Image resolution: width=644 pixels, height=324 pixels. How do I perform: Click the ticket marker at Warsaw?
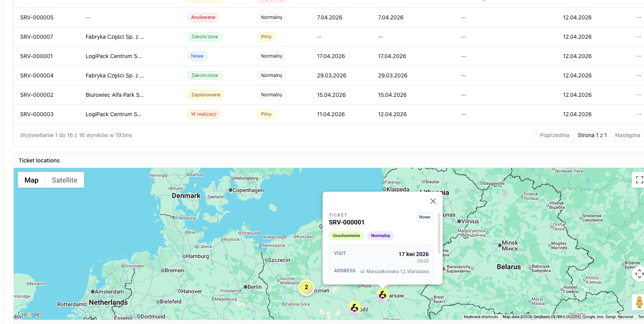click(382, 295)
